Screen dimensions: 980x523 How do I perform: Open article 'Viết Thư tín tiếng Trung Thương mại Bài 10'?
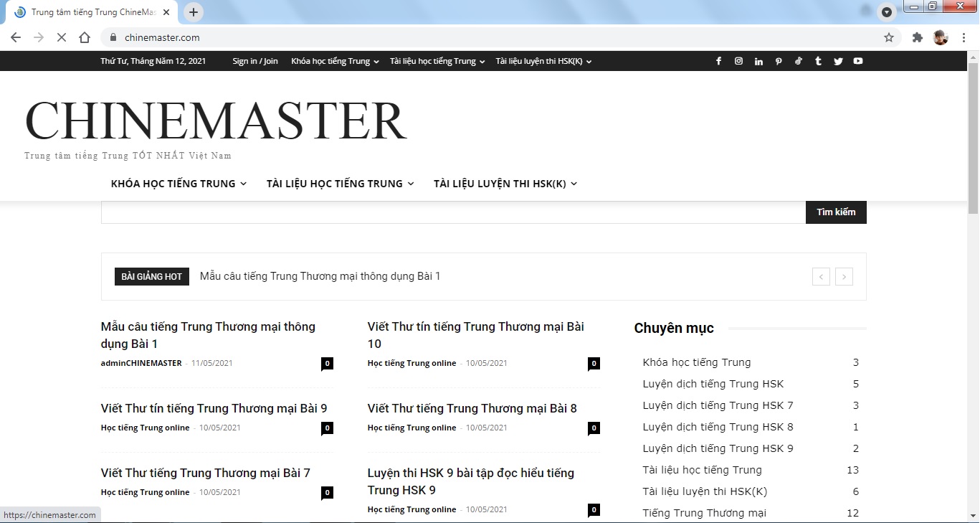[476, 335]
